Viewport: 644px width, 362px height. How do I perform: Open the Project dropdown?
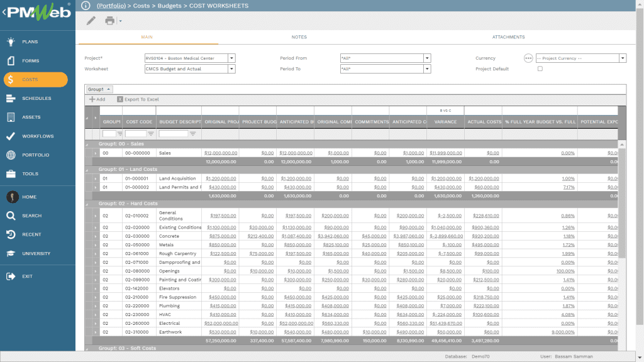[x=231, y=58]
